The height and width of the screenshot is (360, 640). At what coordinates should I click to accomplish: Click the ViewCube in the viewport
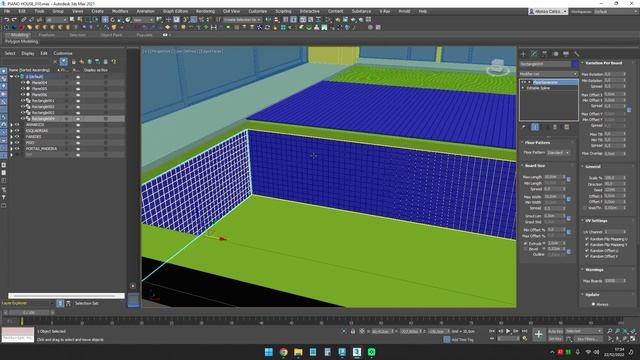click(x=498, y=67)
